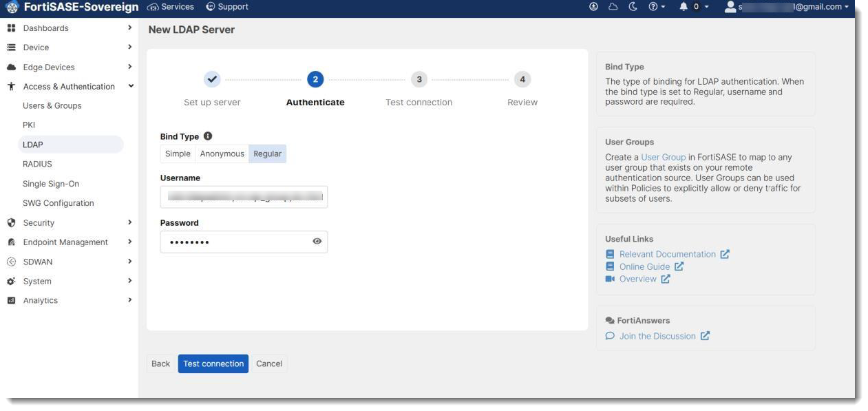Click the cloud icon in top bar

pos(613,7)
